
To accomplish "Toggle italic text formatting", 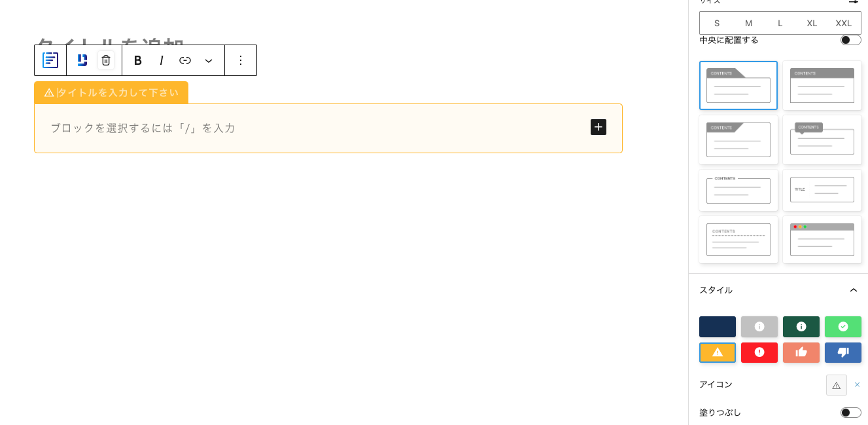I will (x=162, y=60).
